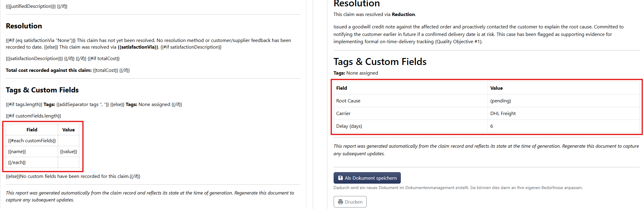Click the {{name}} placeholder cell
The image size is (644, 209).
coord(32,152)
